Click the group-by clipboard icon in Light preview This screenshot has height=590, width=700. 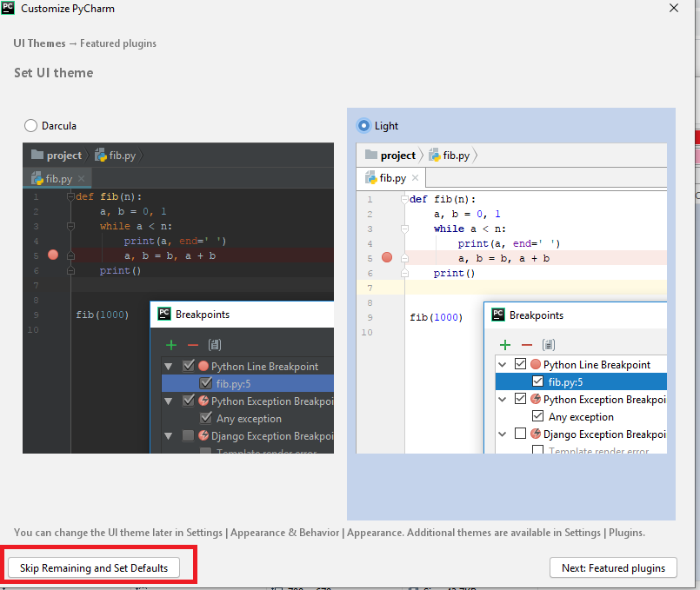[x=549, y=345]
